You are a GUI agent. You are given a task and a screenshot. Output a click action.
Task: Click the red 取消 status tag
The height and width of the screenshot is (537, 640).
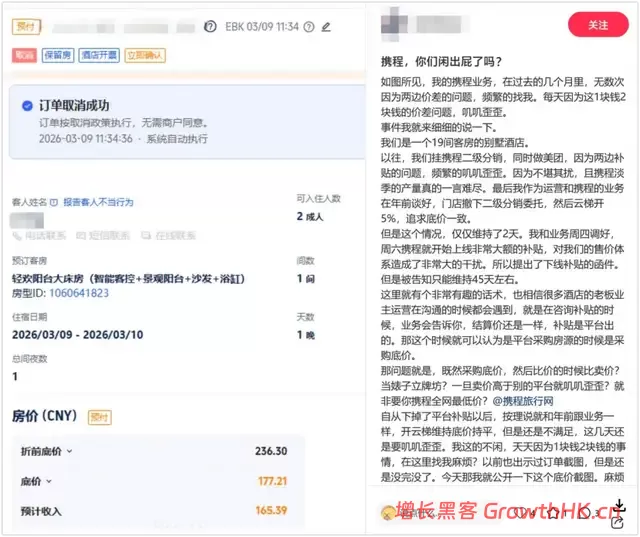point(24,55)
